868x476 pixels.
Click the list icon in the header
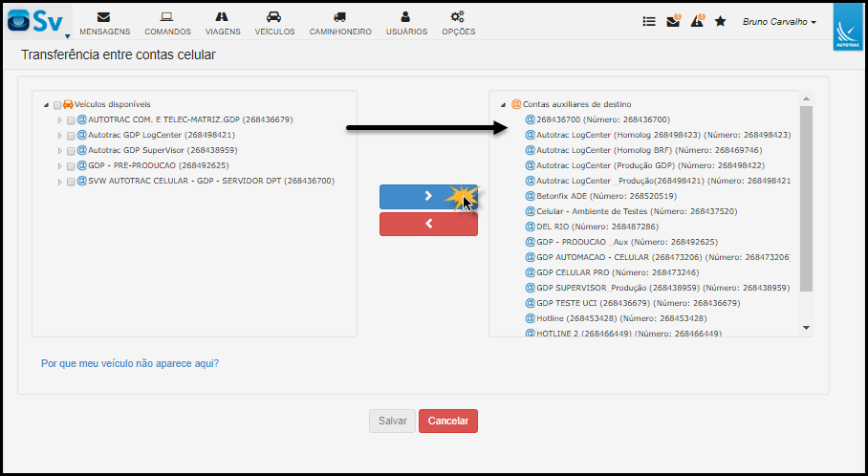[649, 22]
